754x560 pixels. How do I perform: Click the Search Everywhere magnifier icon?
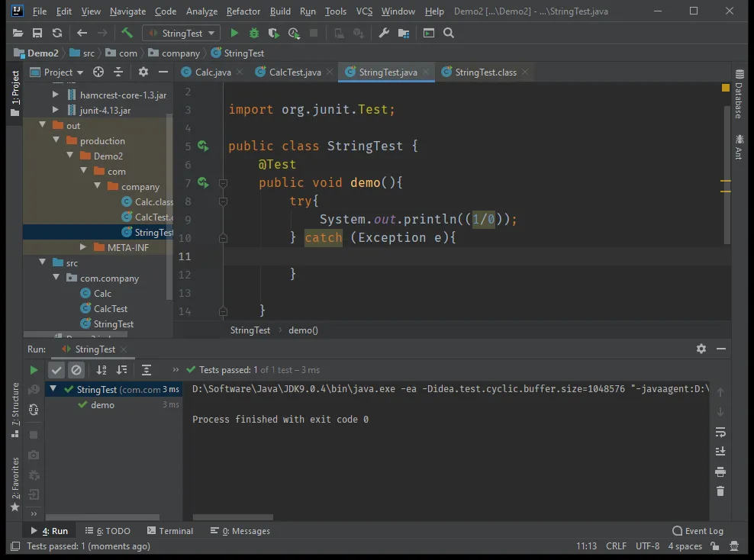449,33
